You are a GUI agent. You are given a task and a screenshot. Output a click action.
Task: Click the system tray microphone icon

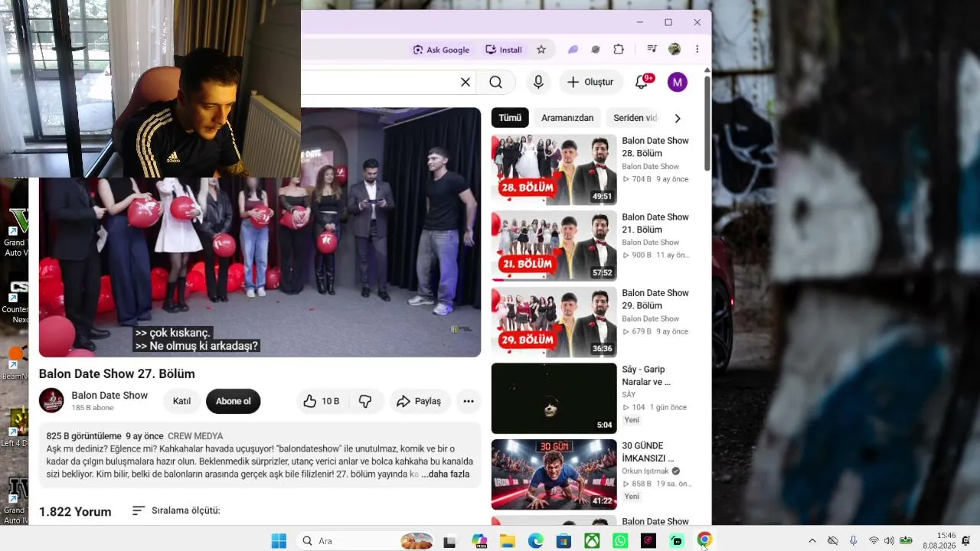(853, 541)
